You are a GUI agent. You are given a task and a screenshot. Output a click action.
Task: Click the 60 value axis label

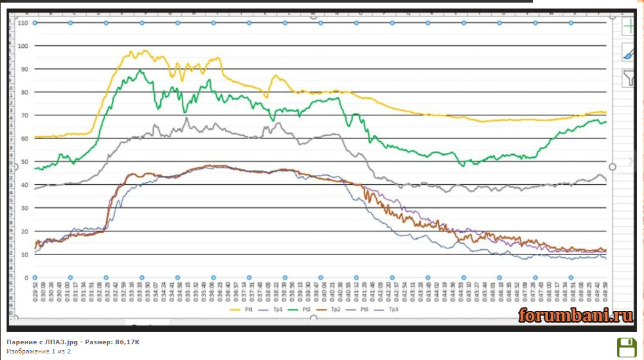click(25, 138)
